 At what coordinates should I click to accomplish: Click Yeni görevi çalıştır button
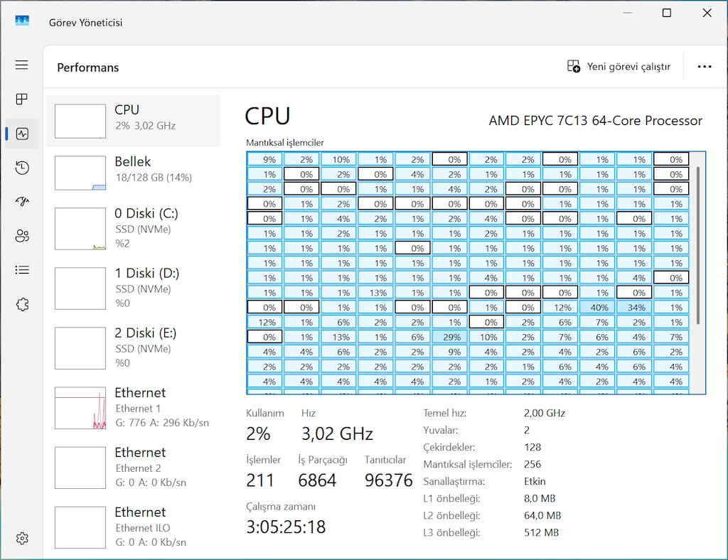619,66
